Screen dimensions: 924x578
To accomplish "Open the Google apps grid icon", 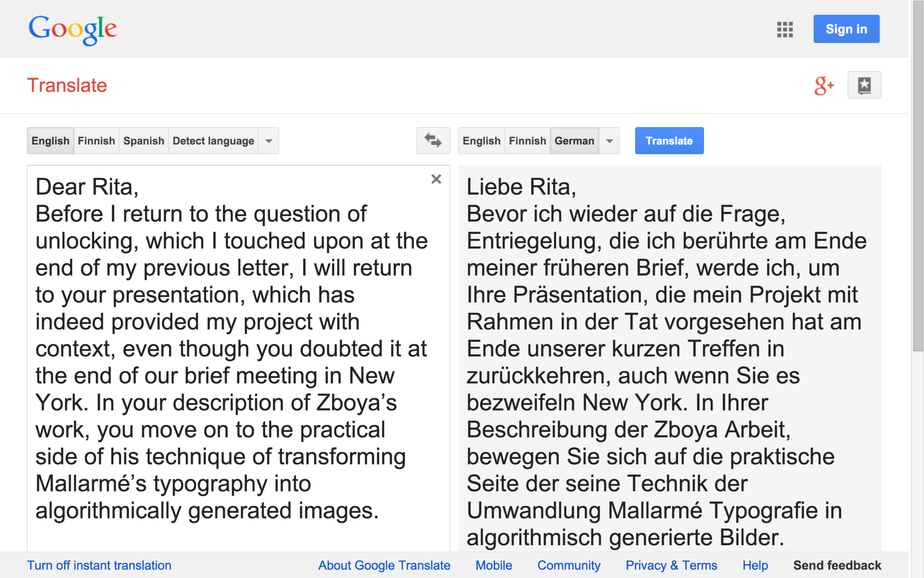I will [784, 29].
